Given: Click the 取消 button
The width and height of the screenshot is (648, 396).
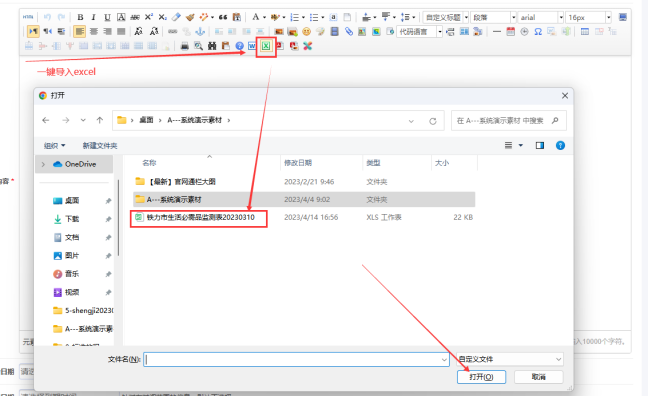Looking at the screenshot, I should [x=538, y=377].
